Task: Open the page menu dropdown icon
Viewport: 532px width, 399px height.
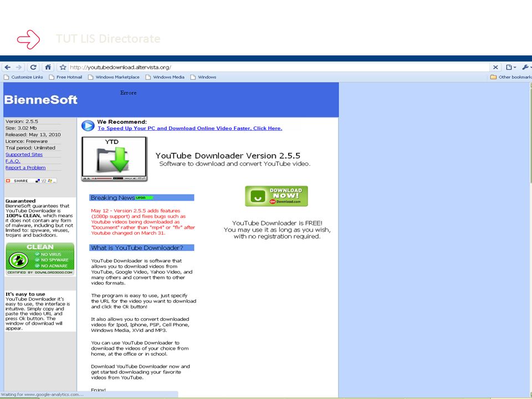Action: click(x=510, y=67)
